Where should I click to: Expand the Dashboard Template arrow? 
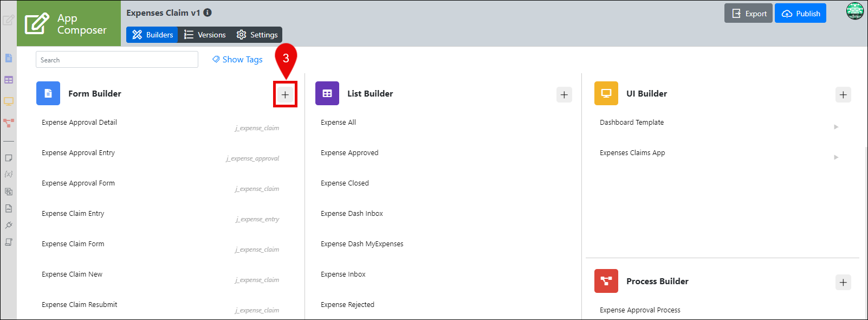(x=836, y=127)
